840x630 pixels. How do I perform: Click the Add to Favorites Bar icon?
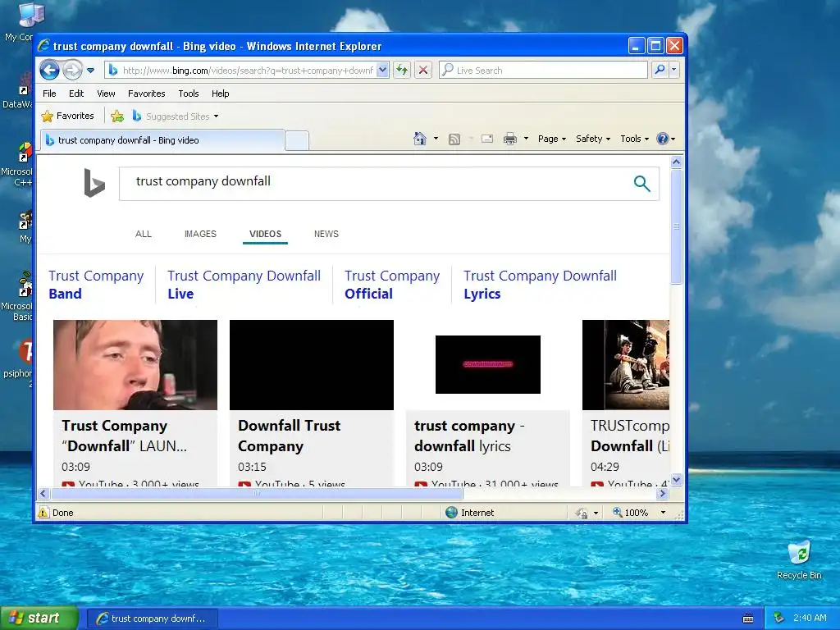[x=117, y=116]
